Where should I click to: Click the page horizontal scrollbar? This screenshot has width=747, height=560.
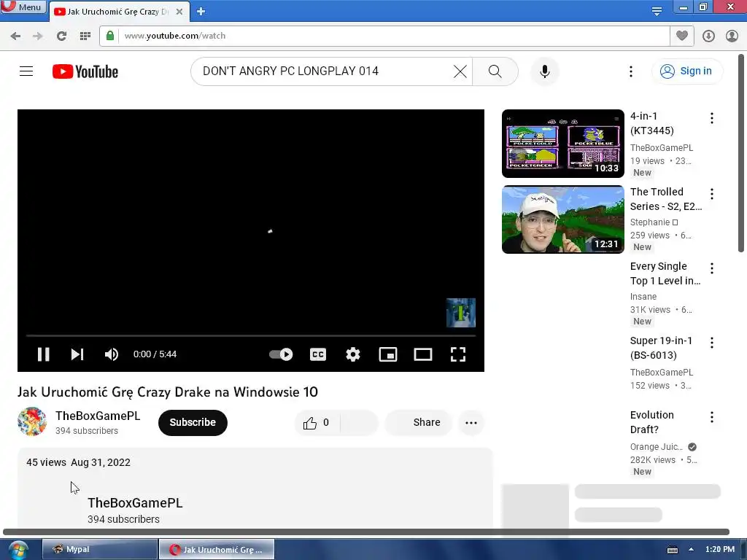366,532
